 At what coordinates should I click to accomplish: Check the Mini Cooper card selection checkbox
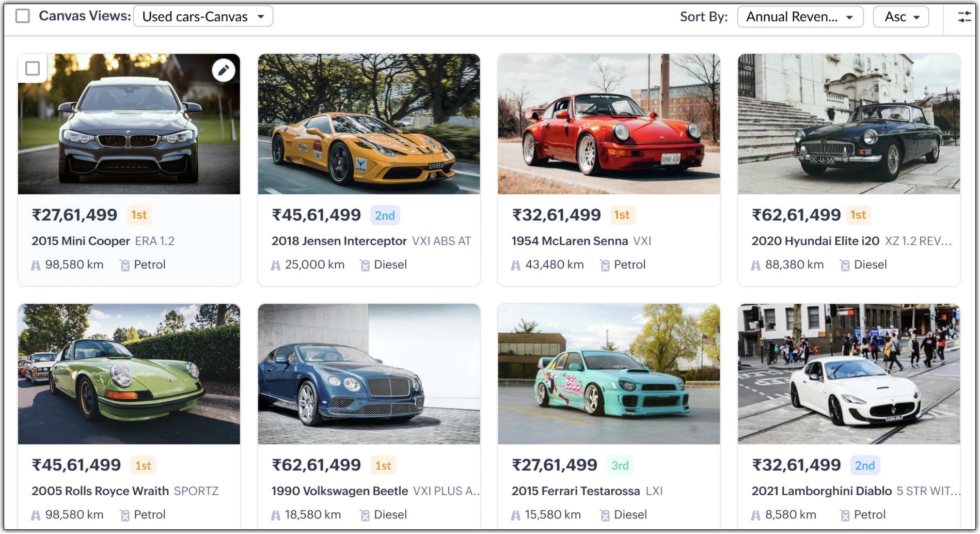pos(33,68)
